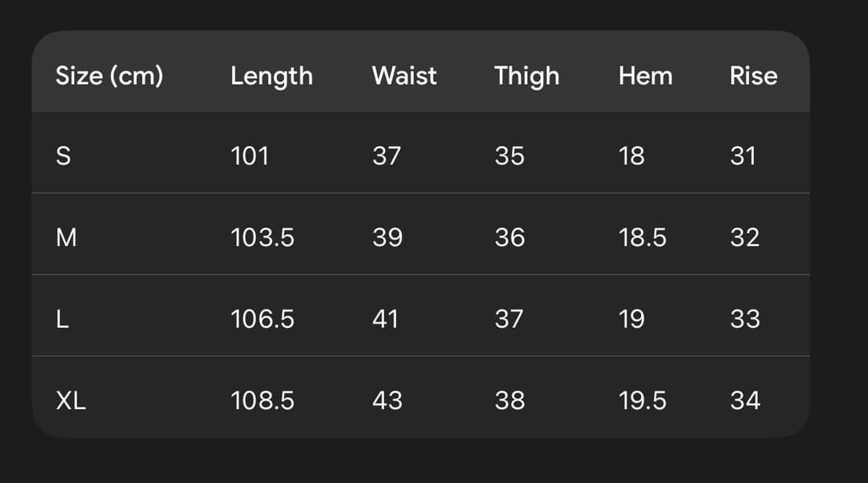The width and height of the screenshot is (868, 483).
Task: Click waist value 43 in XL row
Action: click(x=387, y=400)
